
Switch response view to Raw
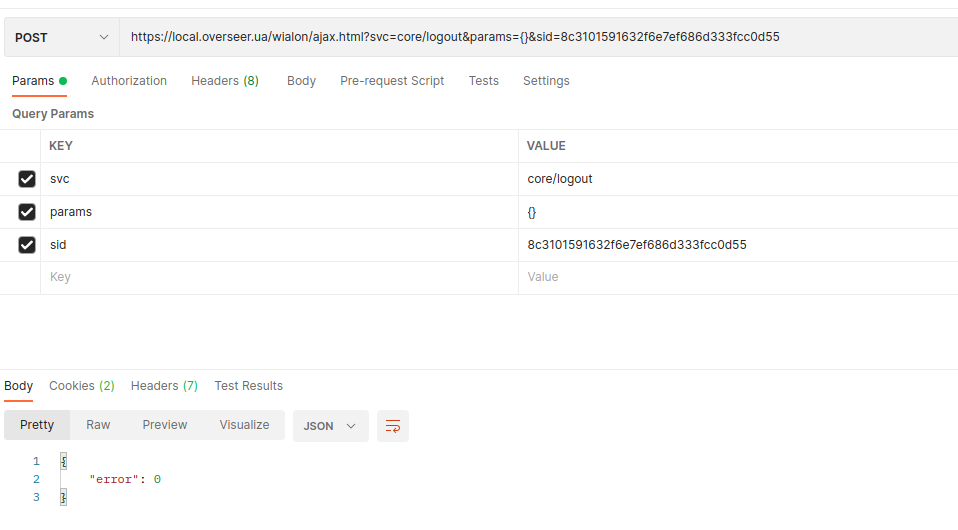tap(98, 425)
